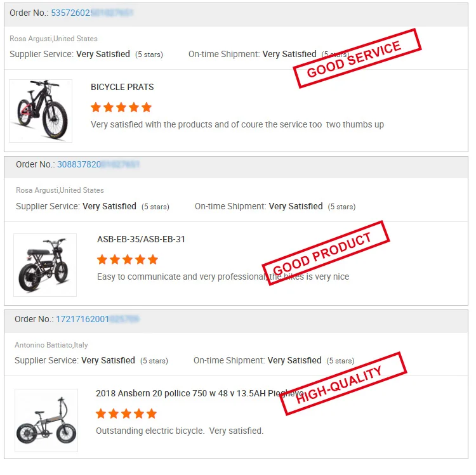Open the third order number link starting 17217162001
The image size is (476, 475).
[x=97, y=319]
